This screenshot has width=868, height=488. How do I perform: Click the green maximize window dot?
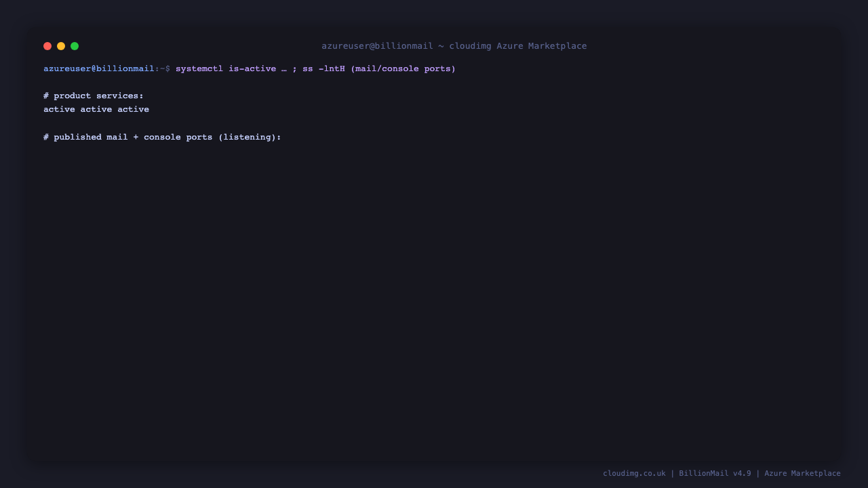click(75, 46)
